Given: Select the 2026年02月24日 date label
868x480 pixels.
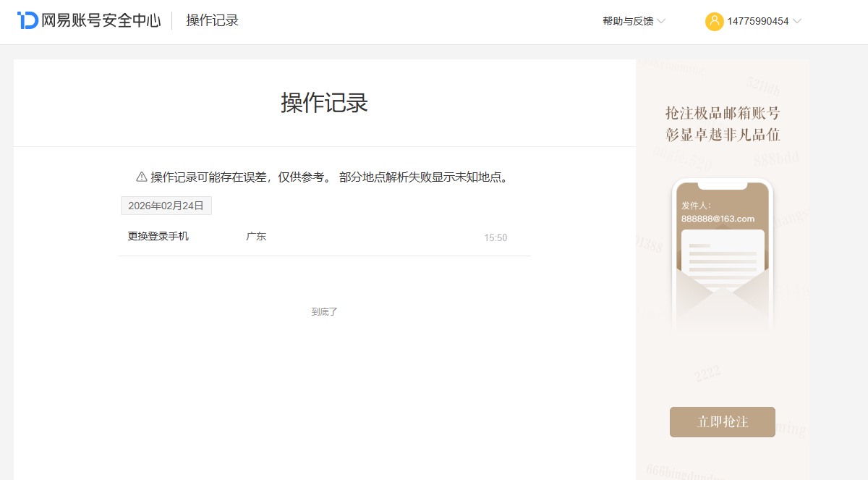Looking at the screenshot, I should click(x=166, y=206).
